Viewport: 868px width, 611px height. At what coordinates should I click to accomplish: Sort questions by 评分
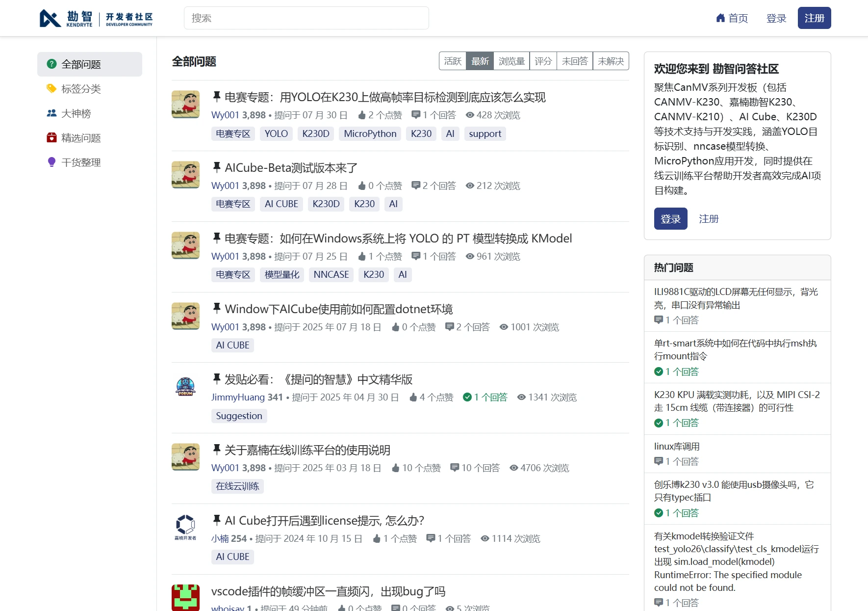pyautogui.click(x=543, y=61)
